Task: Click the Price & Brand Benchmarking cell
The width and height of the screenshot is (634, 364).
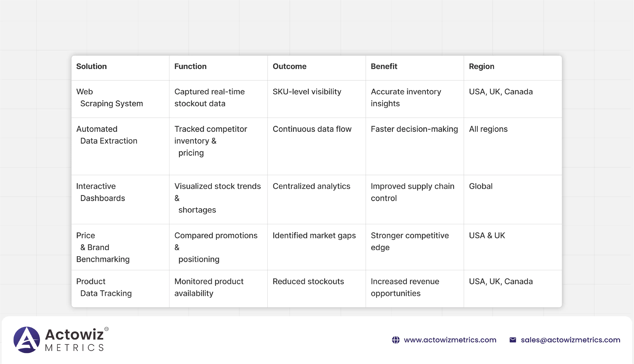Action: tap(103, 247)
